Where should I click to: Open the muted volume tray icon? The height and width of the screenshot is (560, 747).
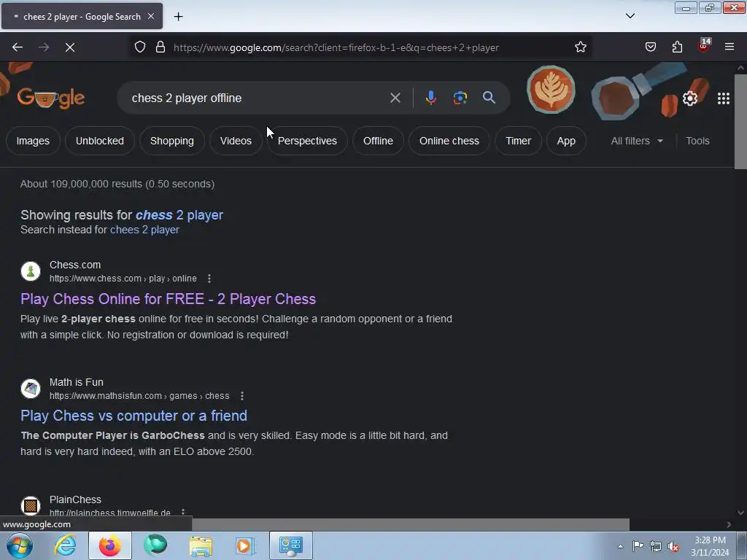(673, 546)
